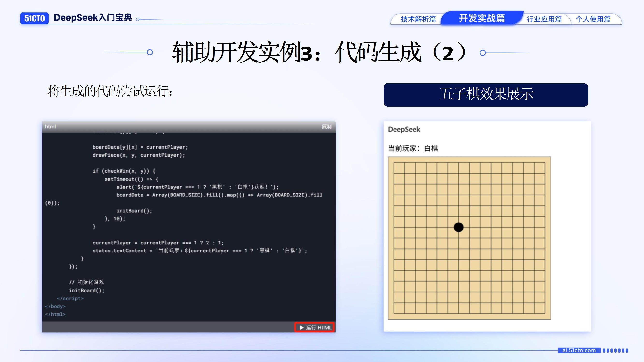This screenshot has height=362, width=644.
Task: Select the 开发实战篇 tab
Action: 482,18
